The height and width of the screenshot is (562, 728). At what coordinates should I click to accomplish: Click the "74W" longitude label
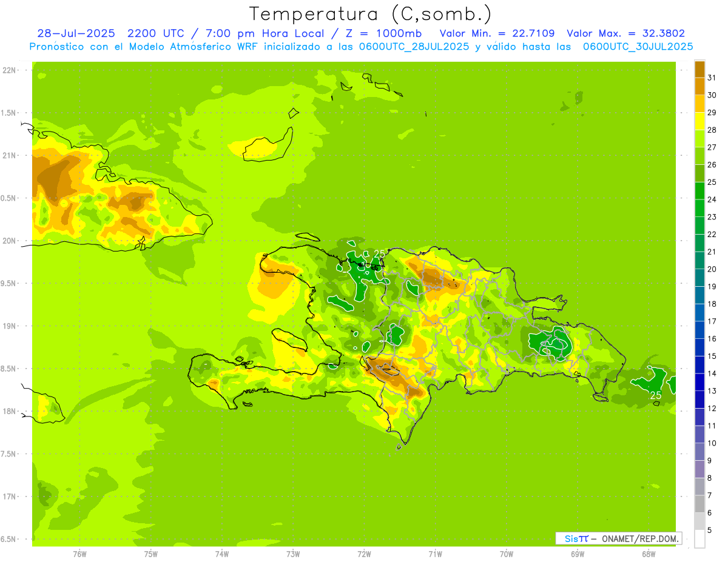tap(222, 554)
